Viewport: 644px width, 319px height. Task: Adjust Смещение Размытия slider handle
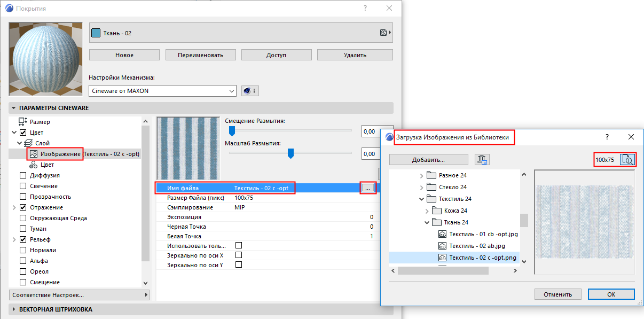tap(232, 130)
